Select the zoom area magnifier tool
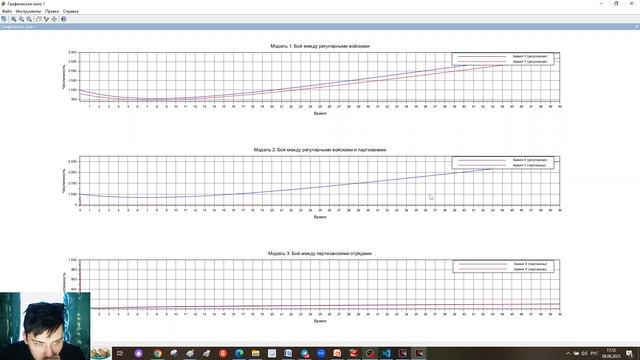Screen dimensions: 640x360 [x=13, y=19]
